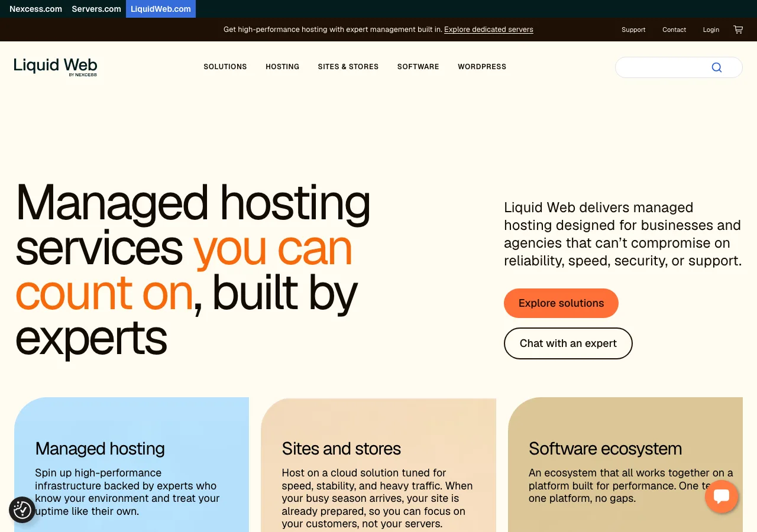Open the Contact link

pos(674,30)
